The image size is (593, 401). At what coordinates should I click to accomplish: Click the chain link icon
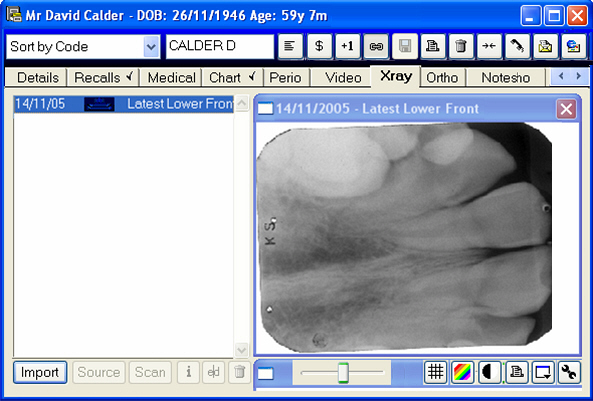coord(376,46)
